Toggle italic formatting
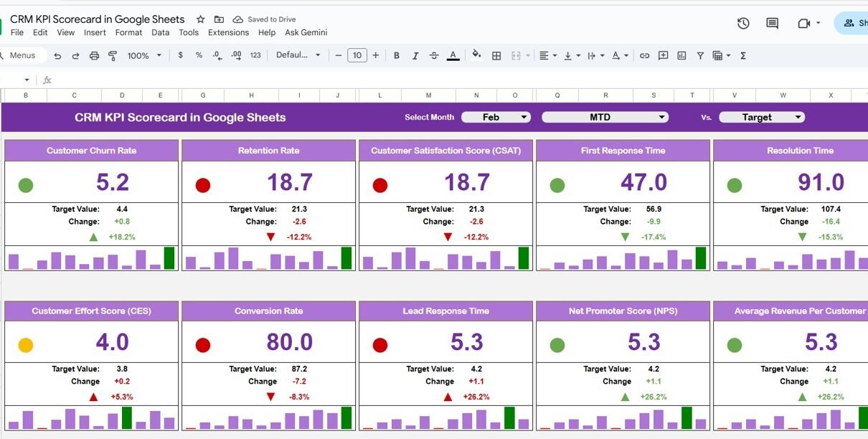868x439 pixels. pos(415,56)
